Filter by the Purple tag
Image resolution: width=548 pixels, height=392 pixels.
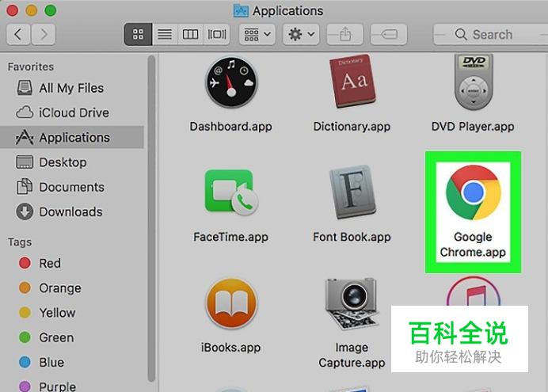click(71, 386)
